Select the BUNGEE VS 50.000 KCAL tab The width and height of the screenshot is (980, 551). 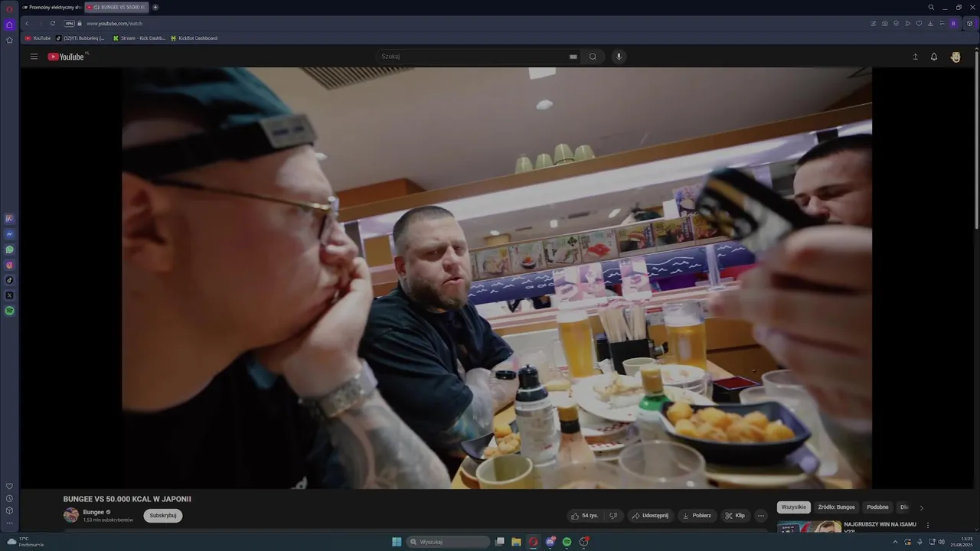click(x=116, y=7)
